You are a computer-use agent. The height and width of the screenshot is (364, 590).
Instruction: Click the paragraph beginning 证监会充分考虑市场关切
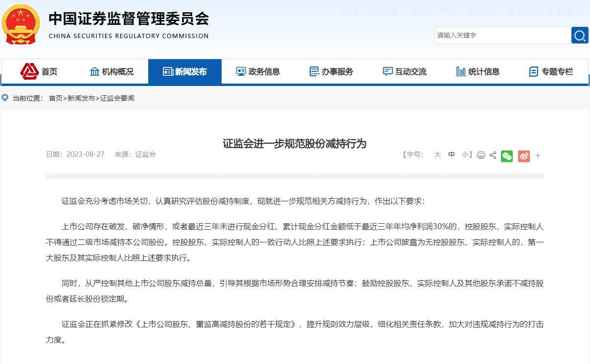click(x=244, y=201)
